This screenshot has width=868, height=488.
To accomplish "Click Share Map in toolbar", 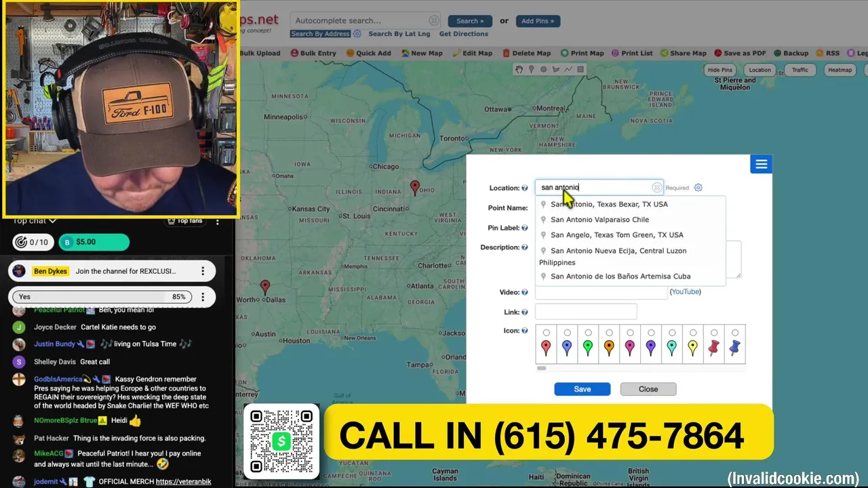I will tap(683, 53).
